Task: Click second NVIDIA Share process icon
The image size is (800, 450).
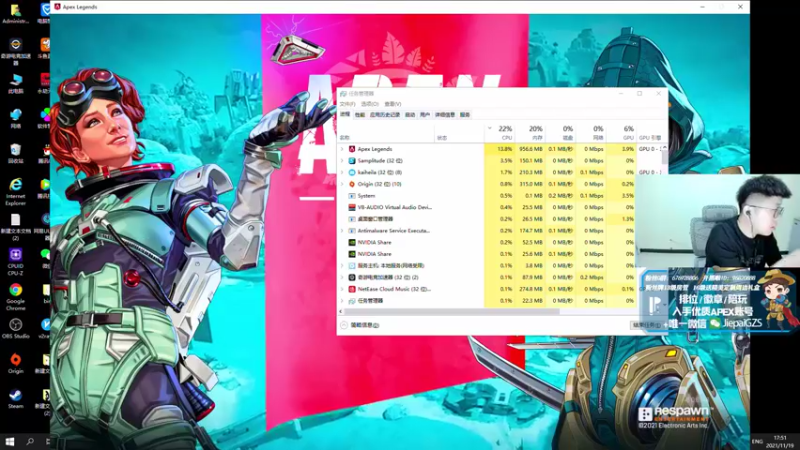Action: coord(352,254)
